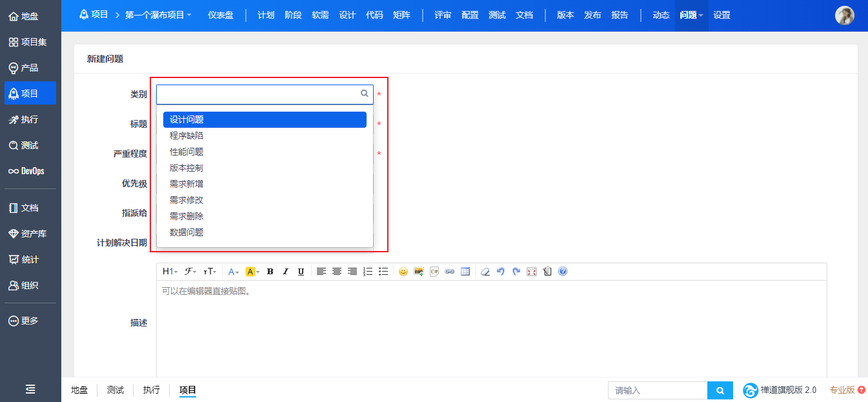
Task: Open 产品 in left sidebar
Action: pos(30,68)
